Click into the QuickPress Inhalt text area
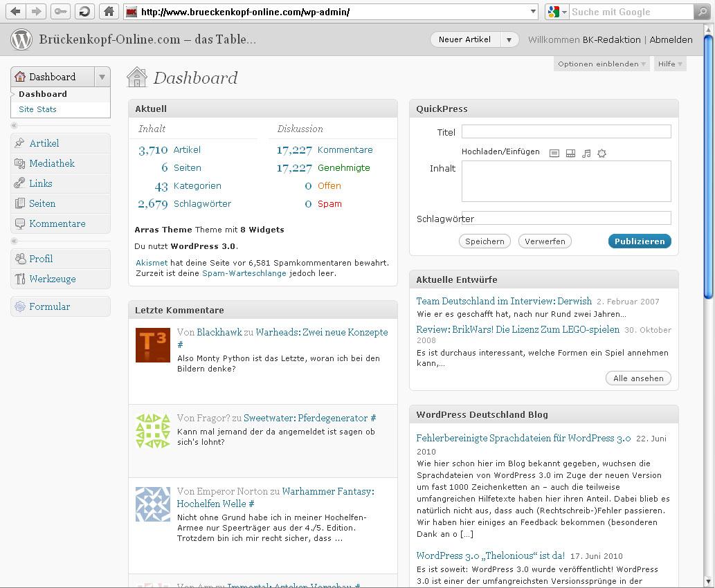715x588 pixels. click(566, 181)
